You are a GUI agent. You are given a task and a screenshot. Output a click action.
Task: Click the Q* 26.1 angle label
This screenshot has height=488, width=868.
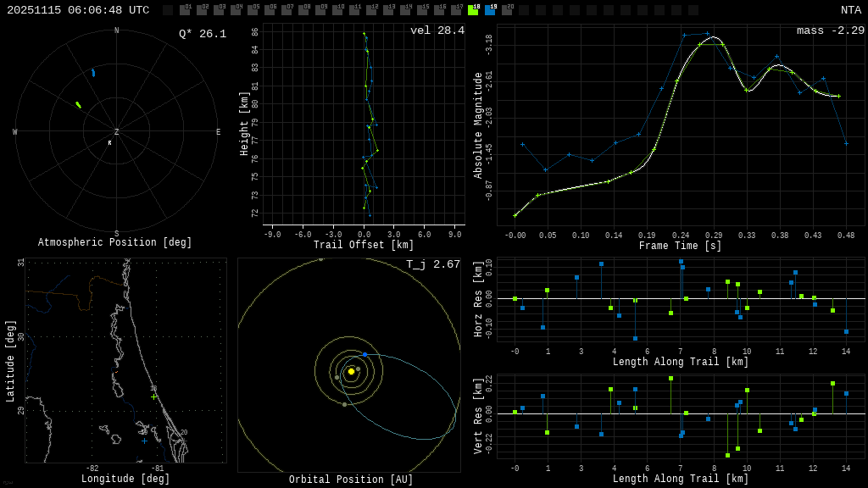click(202, 34)
